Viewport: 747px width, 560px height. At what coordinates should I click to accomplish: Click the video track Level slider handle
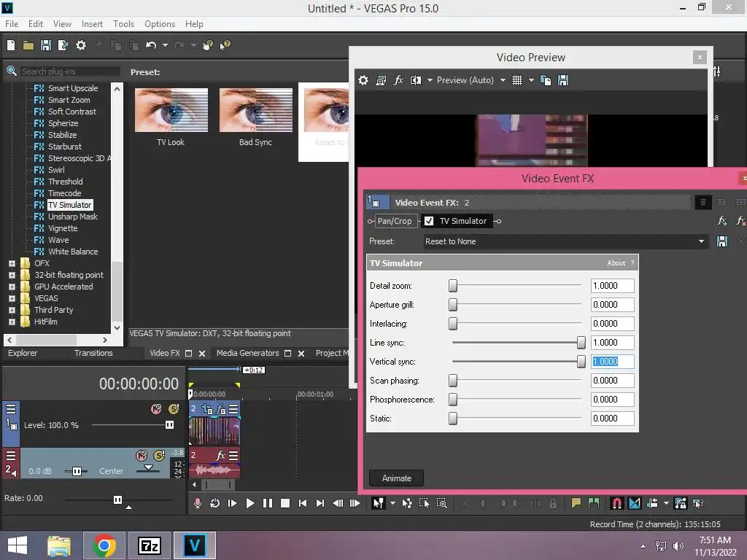point(169,425)
